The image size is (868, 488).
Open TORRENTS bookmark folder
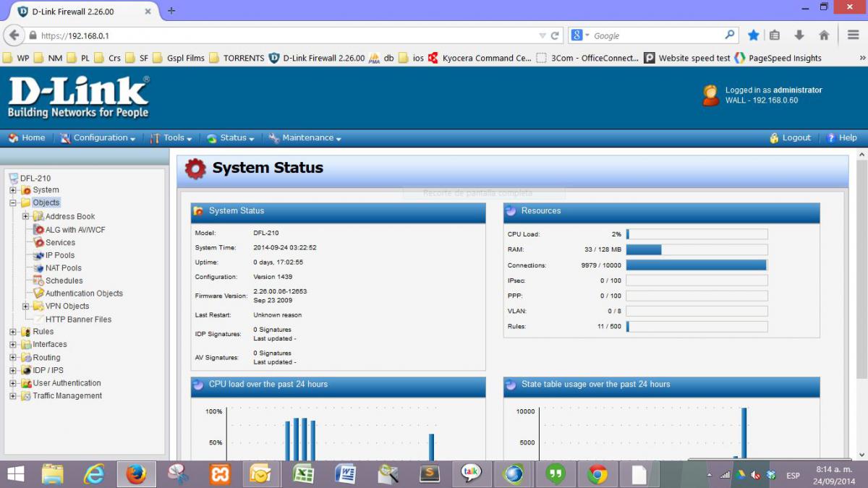click(237, 58)
